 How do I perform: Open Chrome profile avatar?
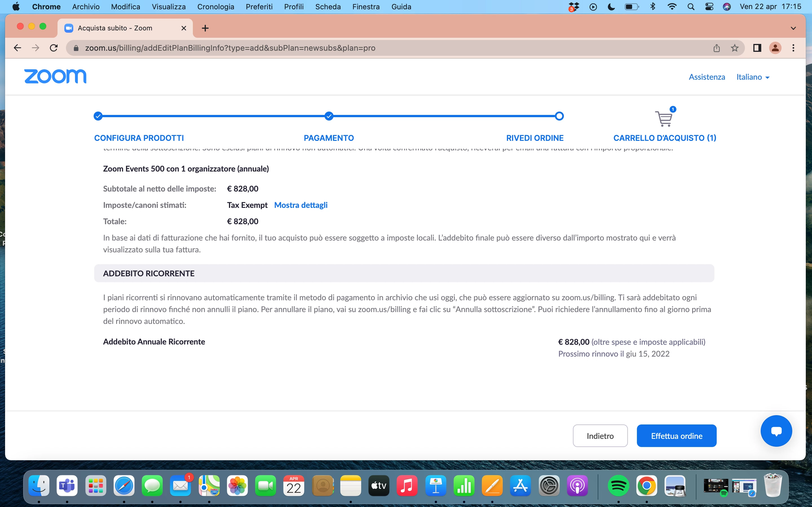775,48
